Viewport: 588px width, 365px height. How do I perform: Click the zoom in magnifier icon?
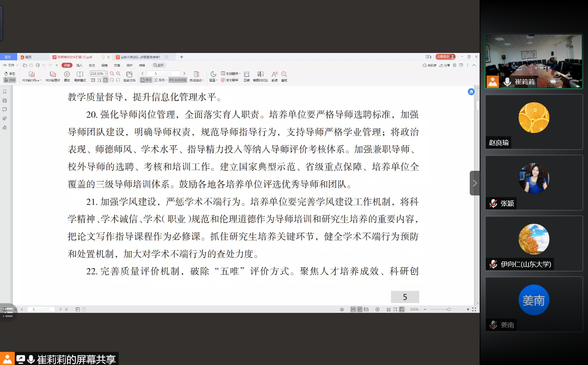[118, 73]
